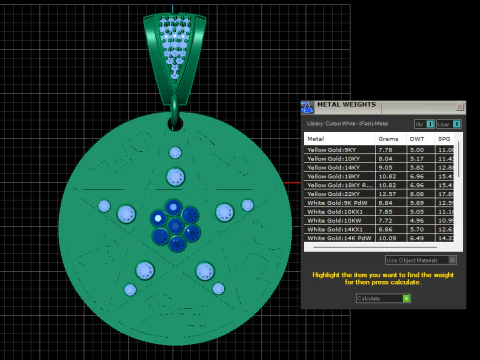Select the Yellow Gold:14KY row
Viewport: 480px width, 360px height.
point(379,167)
